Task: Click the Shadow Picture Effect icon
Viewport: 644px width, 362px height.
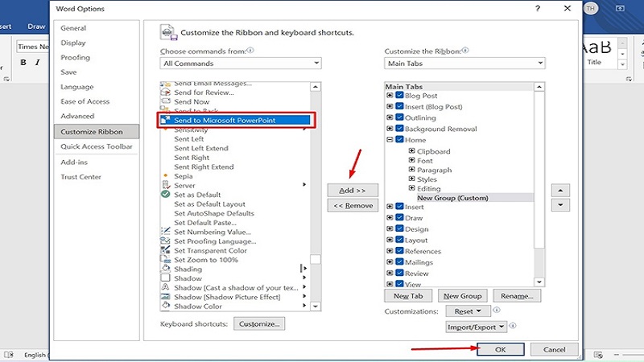Action: coord(166,297)
